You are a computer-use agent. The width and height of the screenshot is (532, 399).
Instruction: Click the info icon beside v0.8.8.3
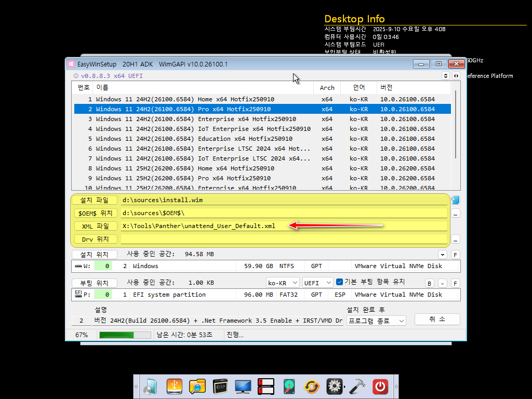coord(76,76)
